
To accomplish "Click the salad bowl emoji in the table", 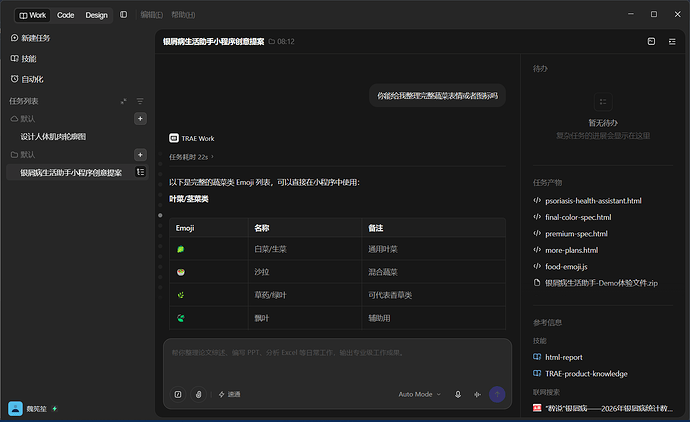I will click(180, 272).
